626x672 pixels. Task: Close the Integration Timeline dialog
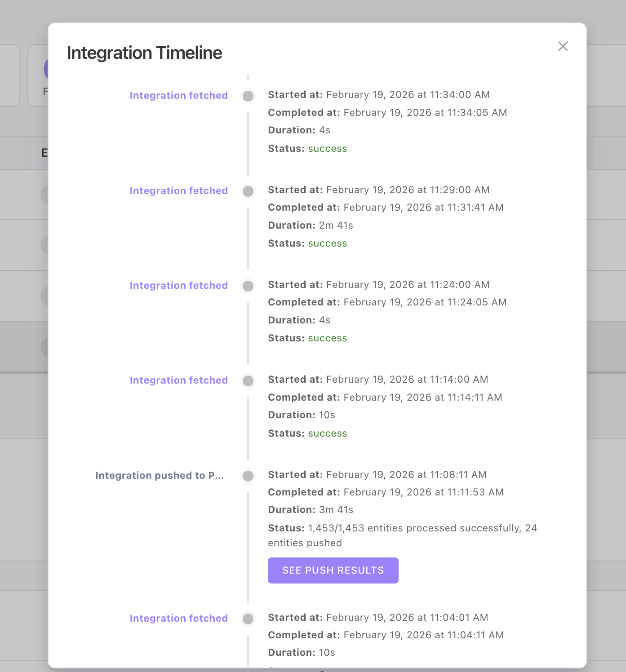[563, 46]
